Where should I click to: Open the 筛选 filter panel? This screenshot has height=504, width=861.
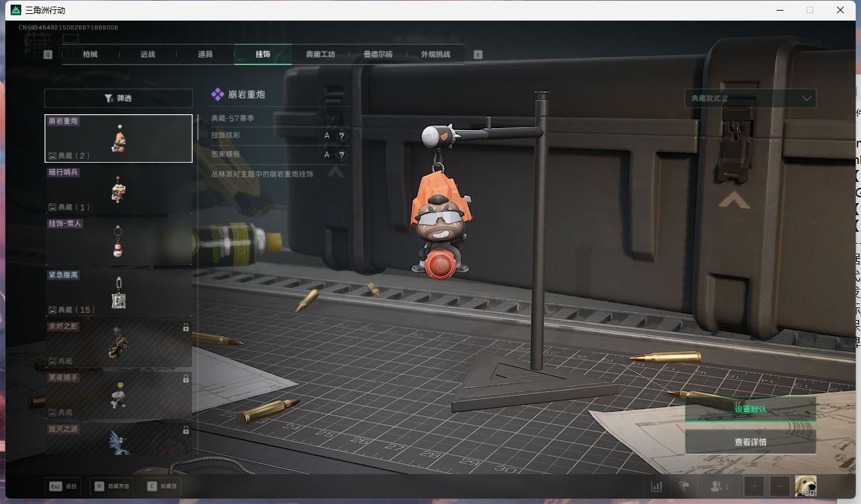click(118, 98)
